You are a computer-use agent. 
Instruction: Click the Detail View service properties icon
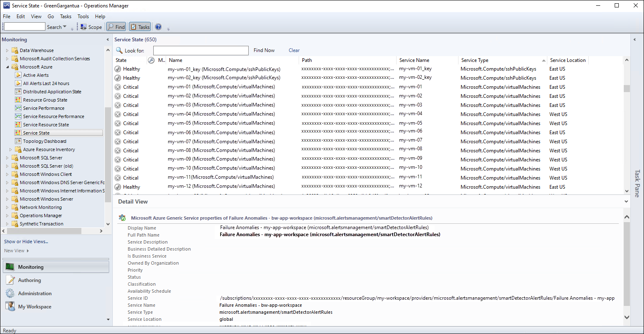coord(122,218)
